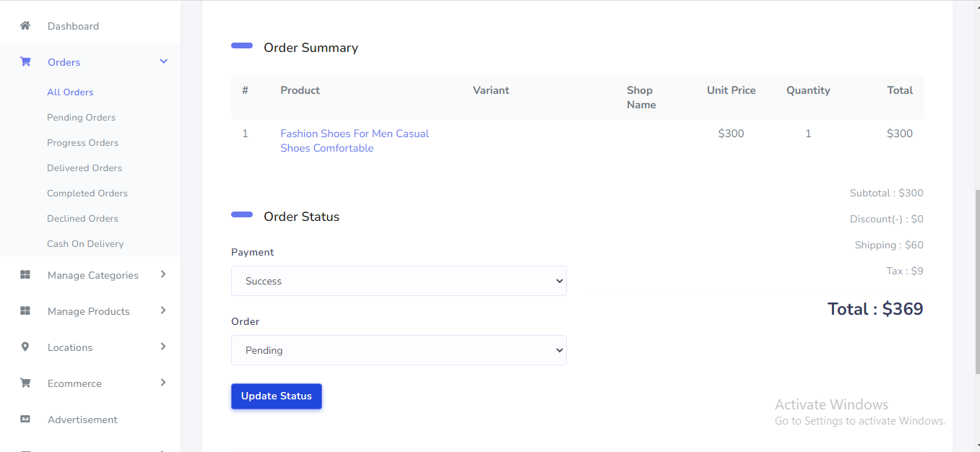Go to Pending Orders
Viewport: 980px width, 452px height.
[81, 118]
